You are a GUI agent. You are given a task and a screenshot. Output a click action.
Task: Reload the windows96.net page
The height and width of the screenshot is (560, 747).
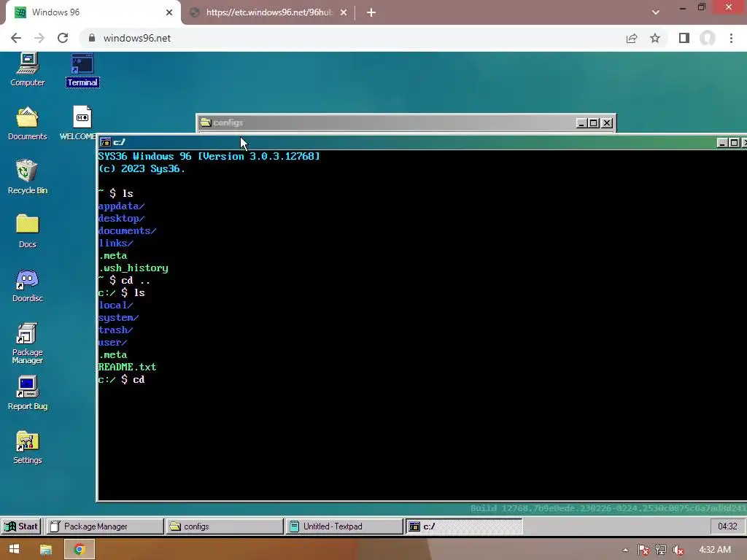pos(63,38)
